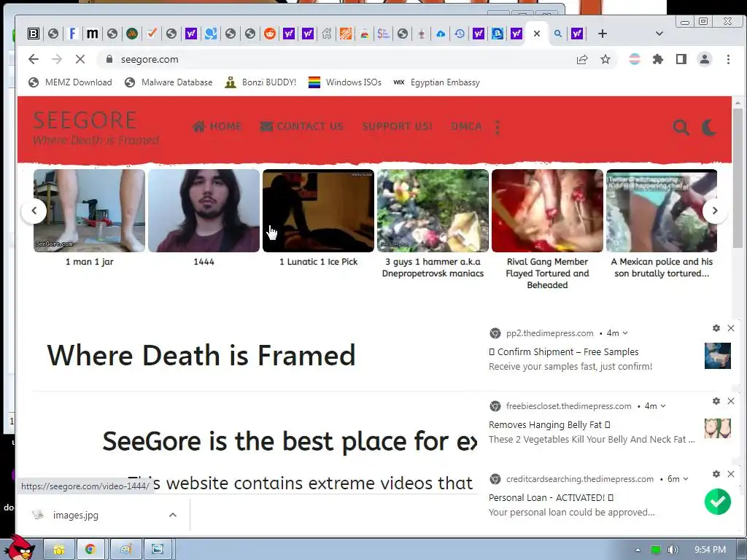Expand the freebiescloset.thedimepress.com notification chevron

coord(663,406)
